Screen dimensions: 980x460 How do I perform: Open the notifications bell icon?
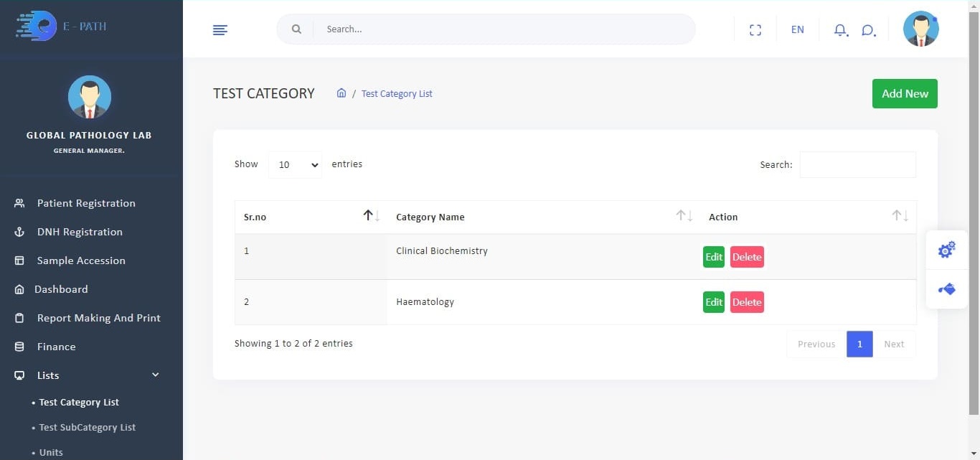tap(840, 29)
